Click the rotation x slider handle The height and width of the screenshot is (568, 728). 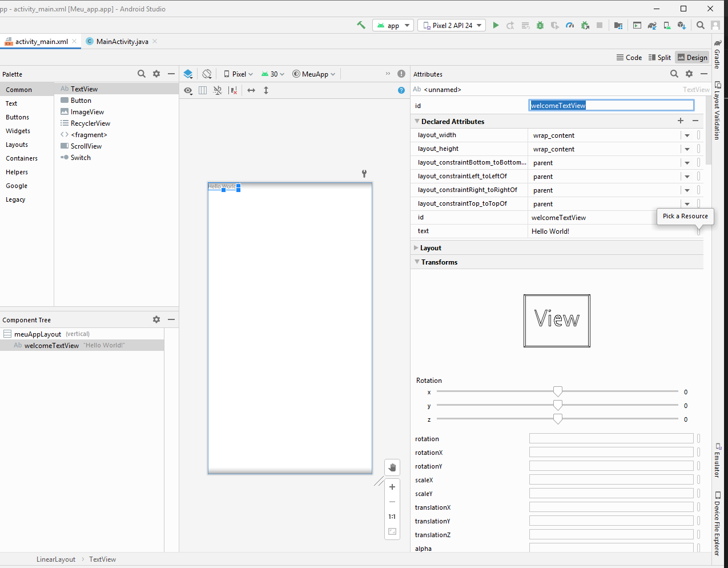pyautogui.click(x=558, y=391)
